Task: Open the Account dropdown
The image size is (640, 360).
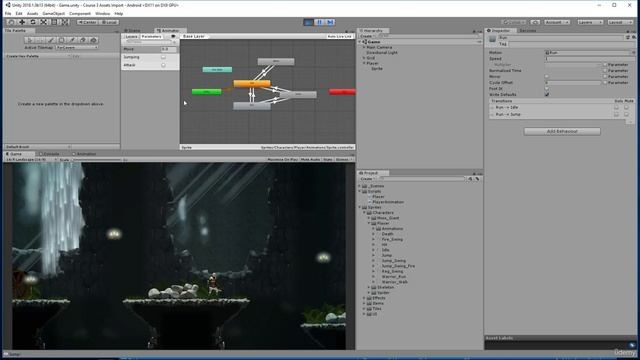Action: [x=557, y=22]
